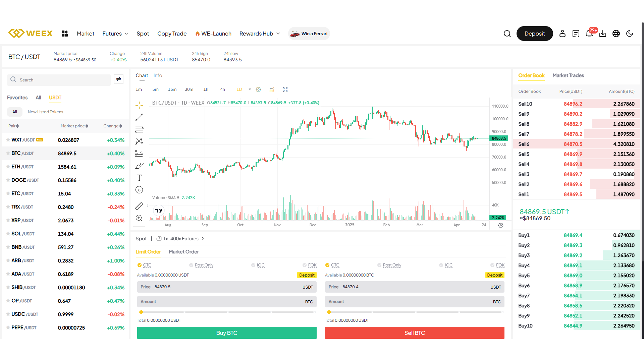This screenshot has width=644, height=362.
Task: Sort list by Pair column
Action: [14, 126]
